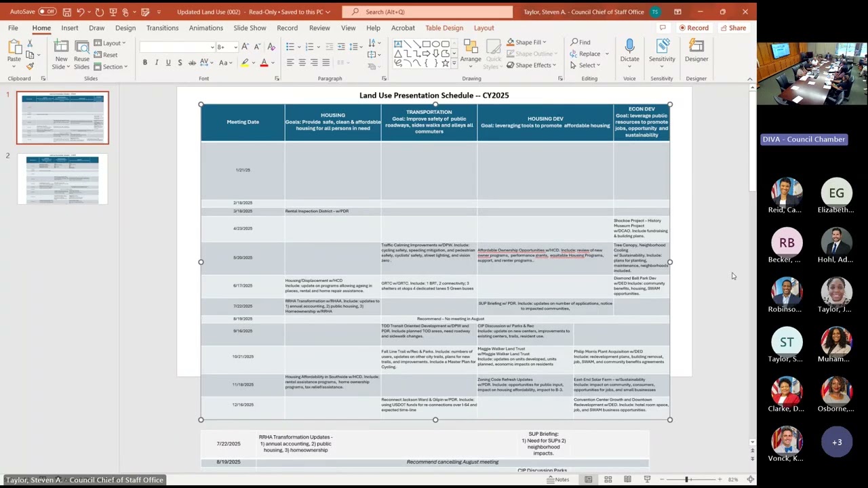
Task: Open the Table Design tab
Action: point(444,28)
